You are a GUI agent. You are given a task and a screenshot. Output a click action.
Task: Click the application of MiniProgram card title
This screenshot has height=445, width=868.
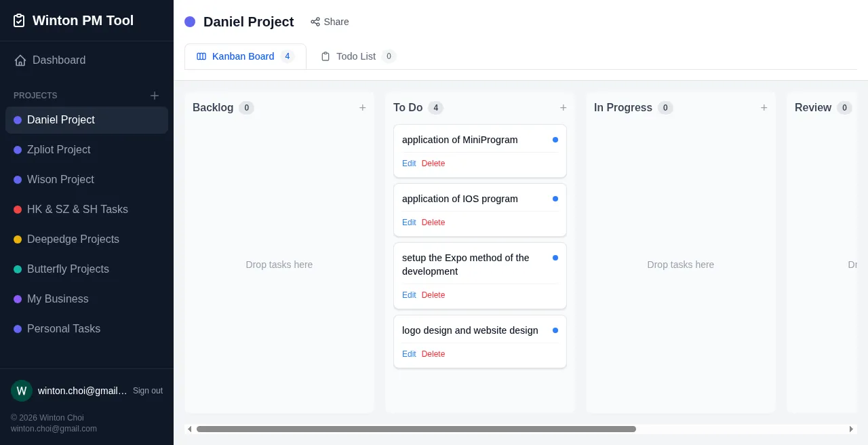(x=460, y=140)
